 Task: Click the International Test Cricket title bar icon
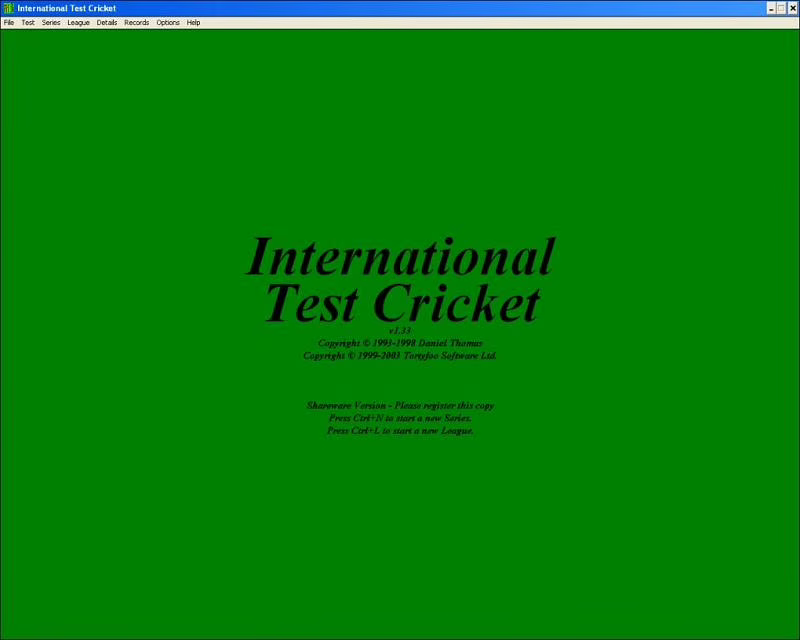[8, 8]
